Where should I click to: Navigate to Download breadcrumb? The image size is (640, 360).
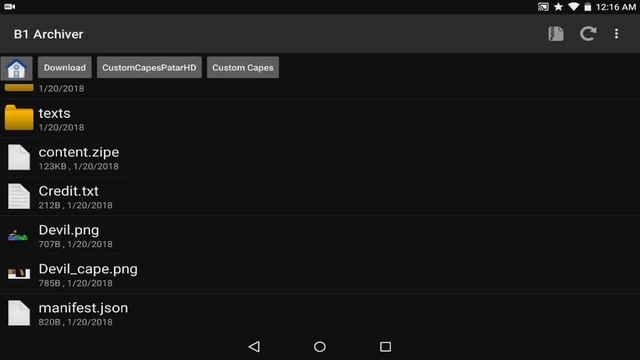(64, 68)
